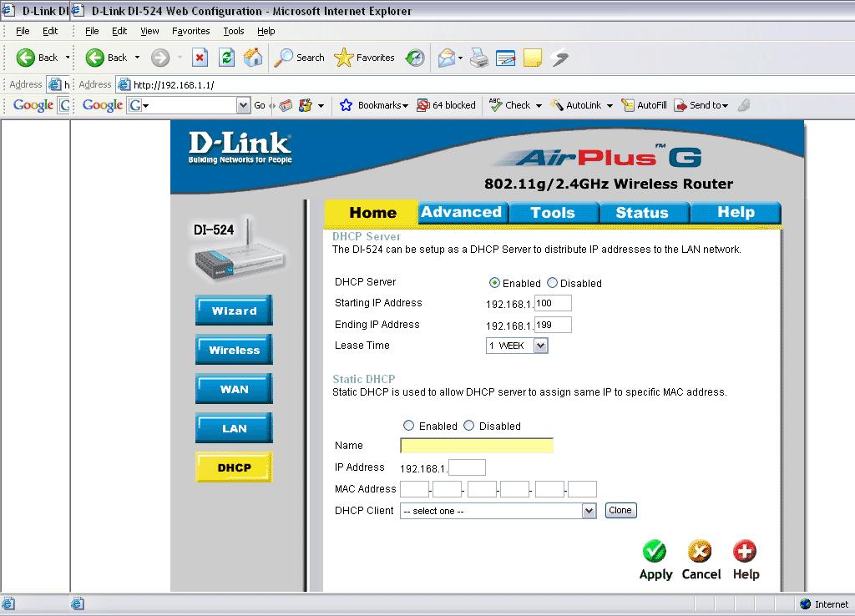
Task: Click the Send to toolbar icon
Action: [x=680, y=105]
